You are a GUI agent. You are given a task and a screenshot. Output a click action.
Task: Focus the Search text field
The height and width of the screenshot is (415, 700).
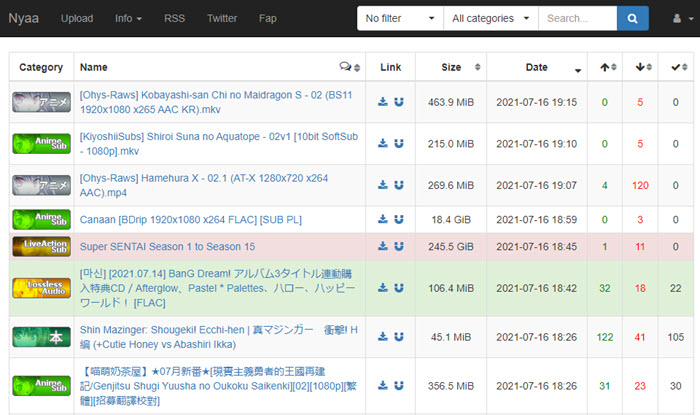click(578, 18)
